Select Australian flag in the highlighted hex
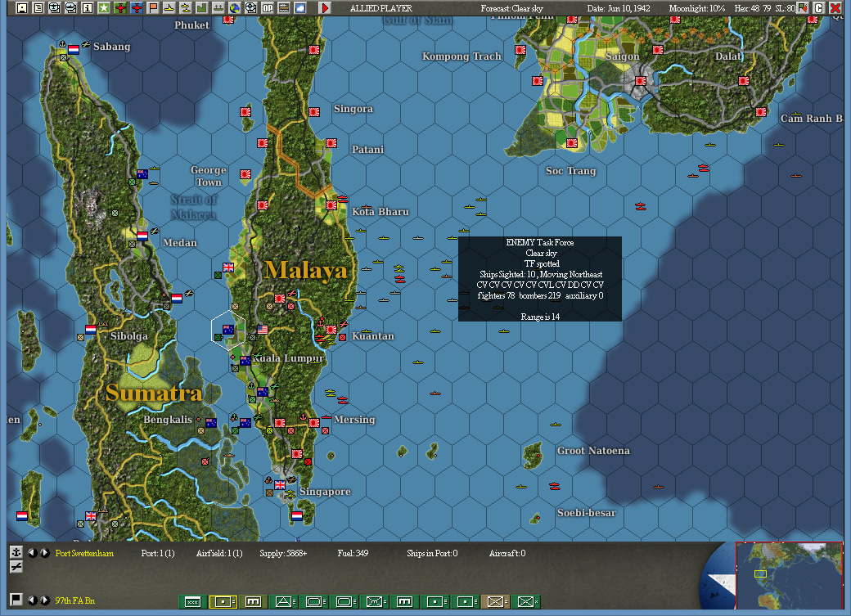 coord(228,330)
